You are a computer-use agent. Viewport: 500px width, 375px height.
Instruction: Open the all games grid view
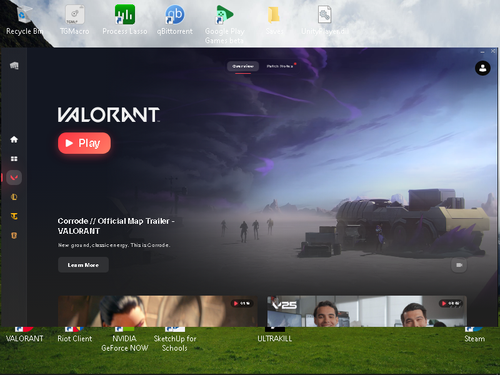point(14,159)
